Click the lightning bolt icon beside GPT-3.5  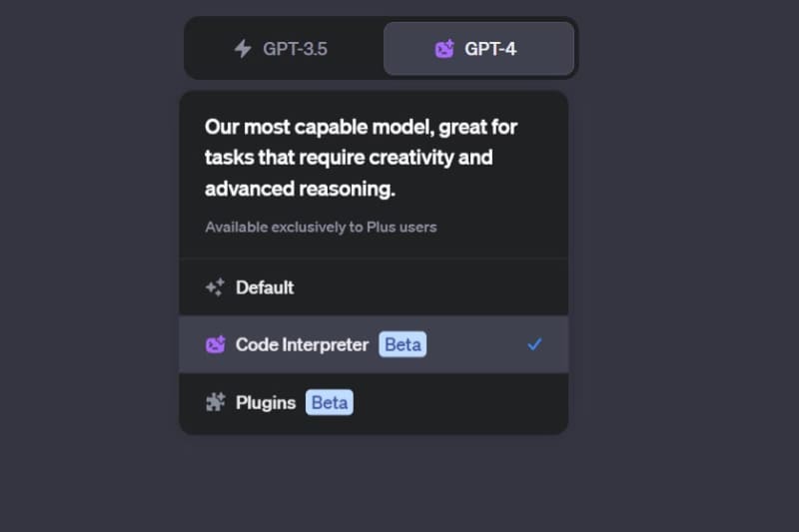pyautogui.click(x=243, y=48)
